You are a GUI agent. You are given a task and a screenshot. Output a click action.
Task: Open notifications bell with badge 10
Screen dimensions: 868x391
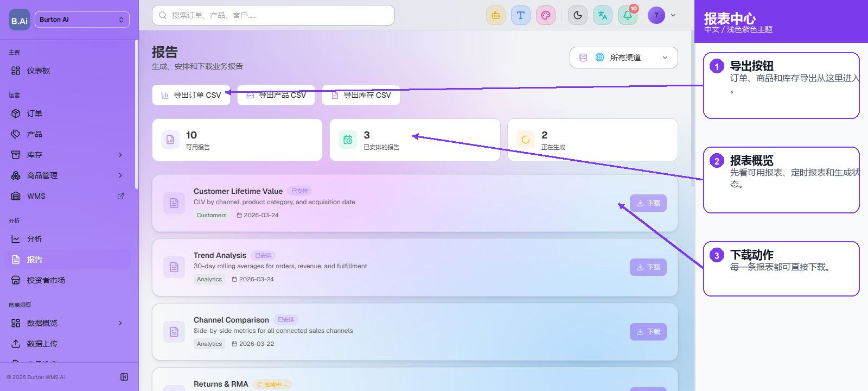tap(628, 15)
